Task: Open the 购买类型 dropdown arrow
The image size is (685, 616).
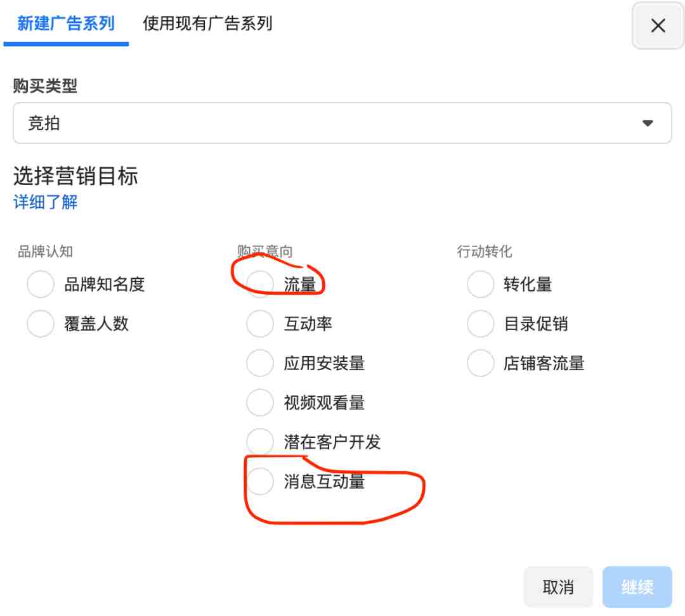Action: 648,123
